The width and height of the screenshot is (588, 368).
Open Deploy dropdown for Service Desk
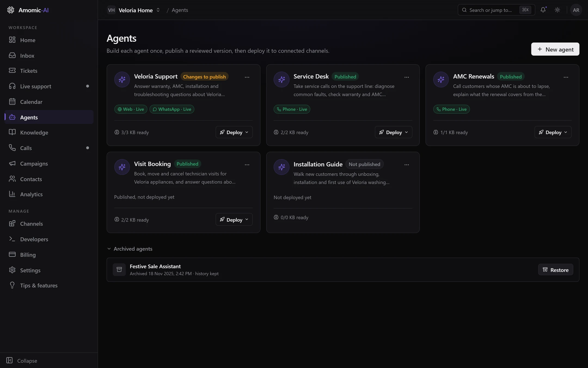click(x=393, y=132)
